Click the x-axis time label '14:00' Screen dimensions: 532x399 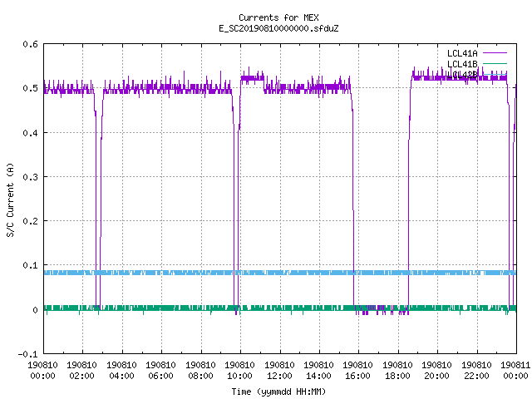tap(318, 376)
